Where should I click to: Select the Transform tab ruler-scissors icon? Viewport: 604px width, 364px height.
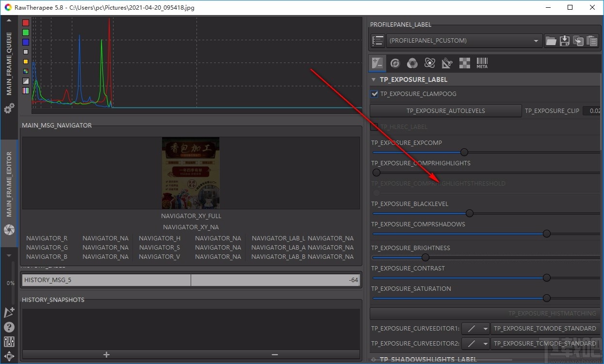(447, 63)
